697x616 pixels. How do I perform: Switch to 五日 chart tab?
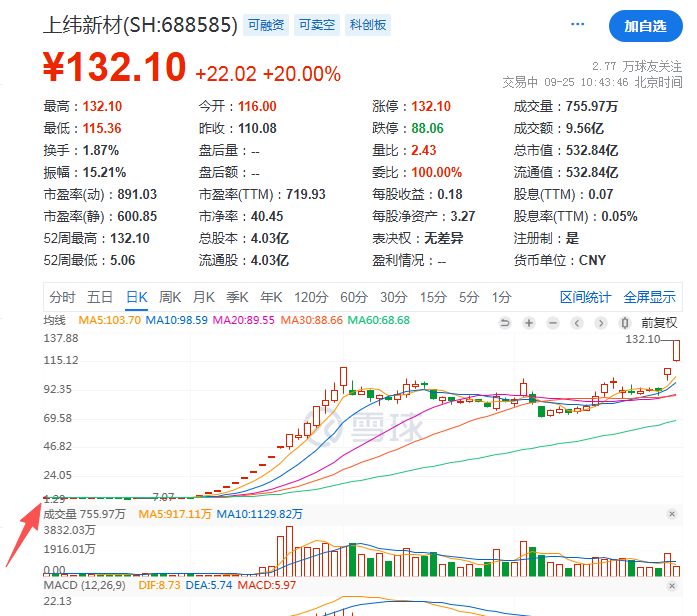click(x=100, y=297)
